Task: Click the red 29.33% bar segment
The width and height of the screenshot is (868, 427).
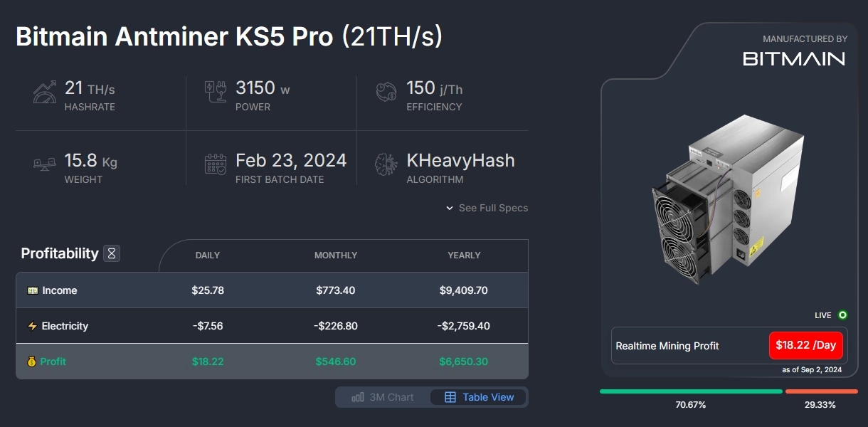Action: coord(822,391)
